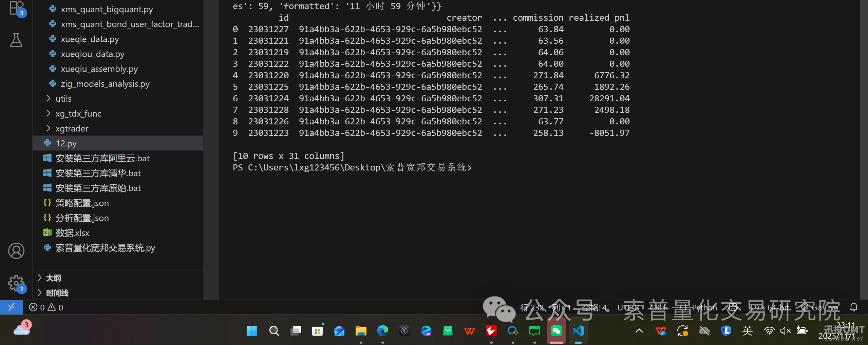Click the terminal vertical scrollbar
This screenshot has width=868, height=345.
point(864,136)
